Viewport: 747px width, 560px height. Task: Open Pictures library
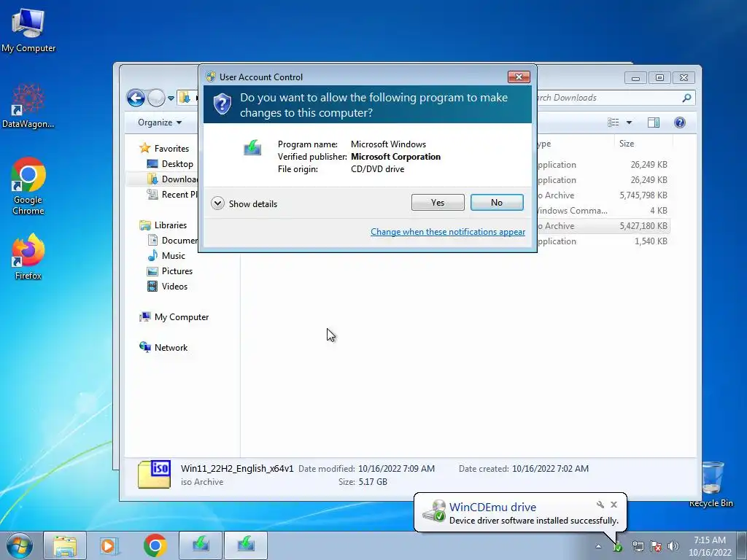pyautogui.click(x=170, y=271)
